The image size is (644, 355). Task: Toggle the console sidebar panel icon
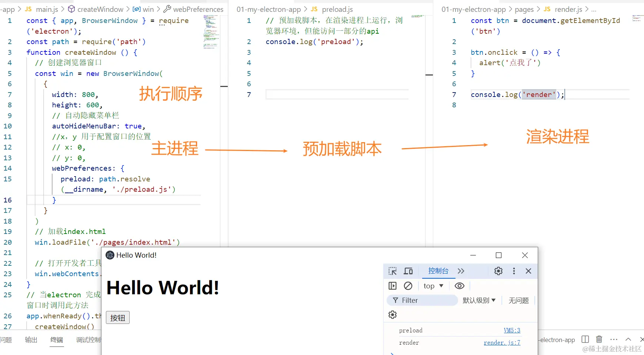tap(393, 286)
